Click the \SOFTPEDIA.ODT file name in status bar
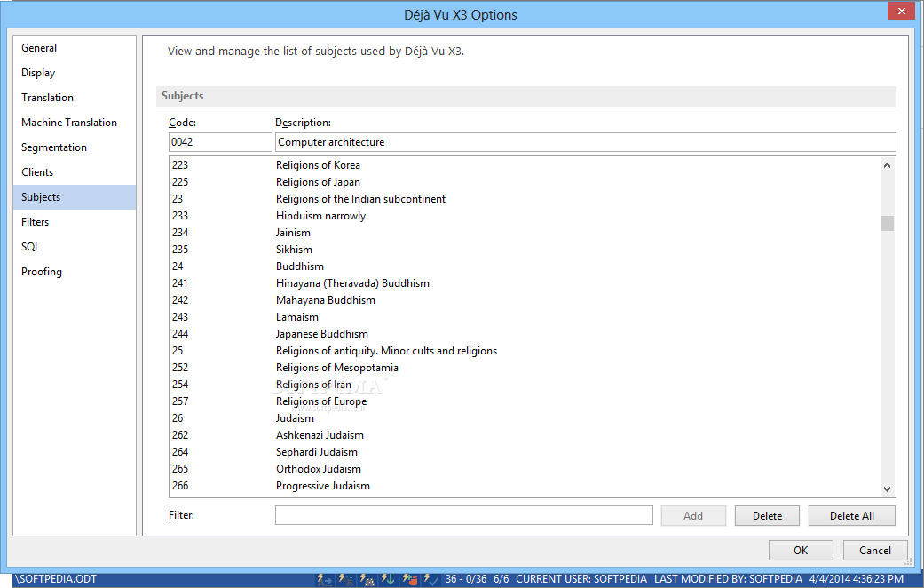 pyautogui.click(x=55, y=579)
